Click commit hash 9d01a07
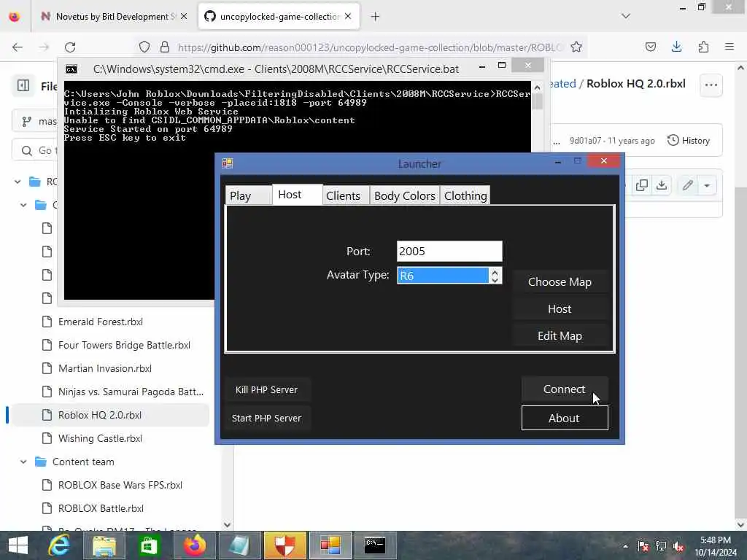This screenshot has width=747, height=560. (585, 141)
